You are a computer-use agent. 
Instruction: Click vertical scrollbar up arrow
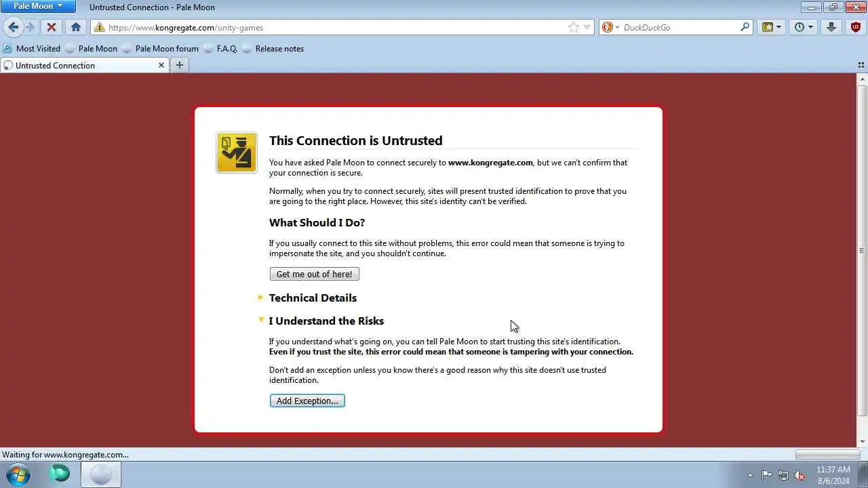[862, 79]
